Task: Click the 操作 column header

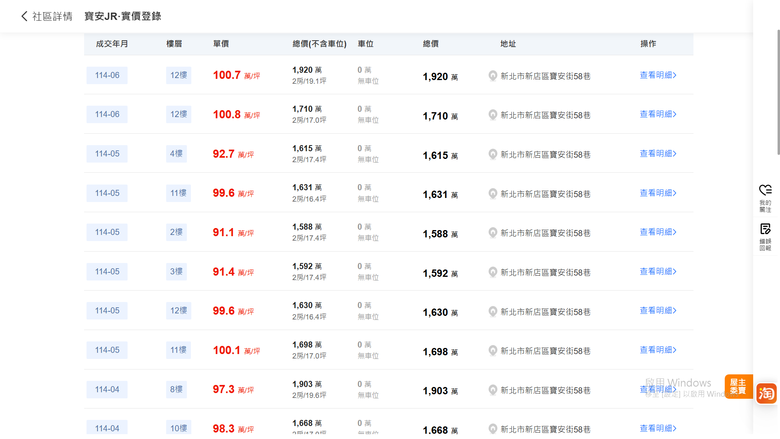Action: click(648, 44)
